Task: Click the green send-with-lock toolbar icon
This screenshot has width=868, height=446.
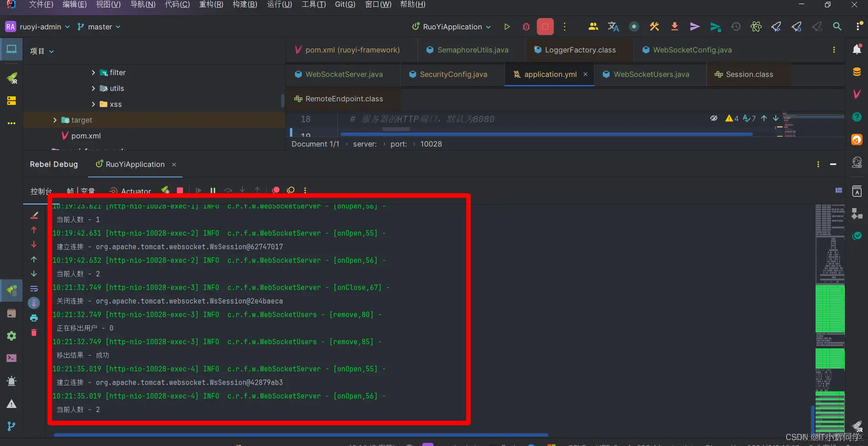Action: 715,27
